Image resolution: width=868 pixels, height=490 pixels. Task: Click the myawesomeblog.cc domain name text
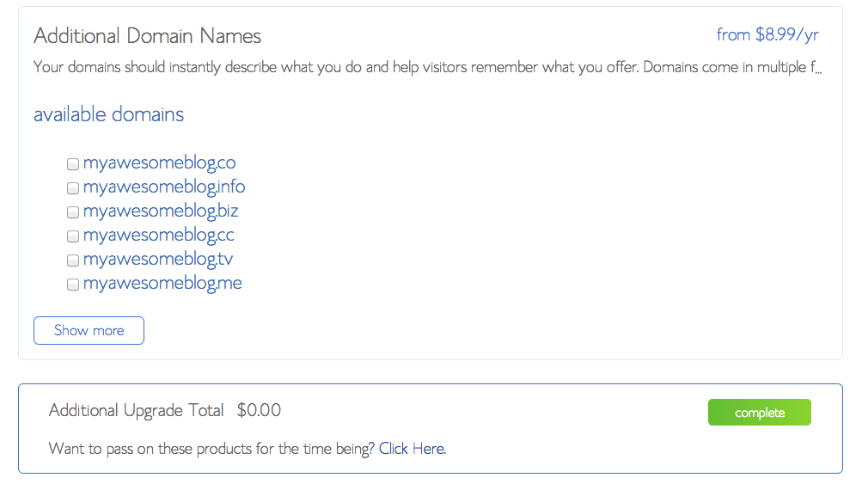click(158, 236)
